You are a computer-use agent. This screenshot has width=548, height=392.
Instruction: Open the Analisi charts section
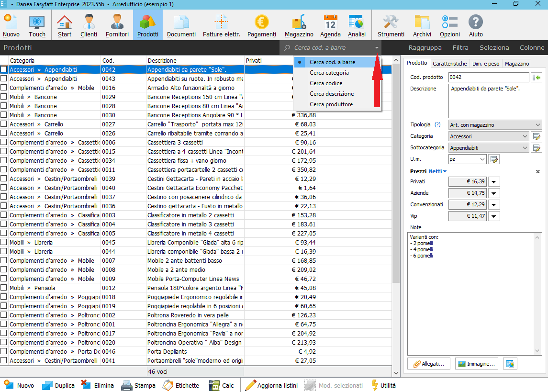click(x=357, y=25)
